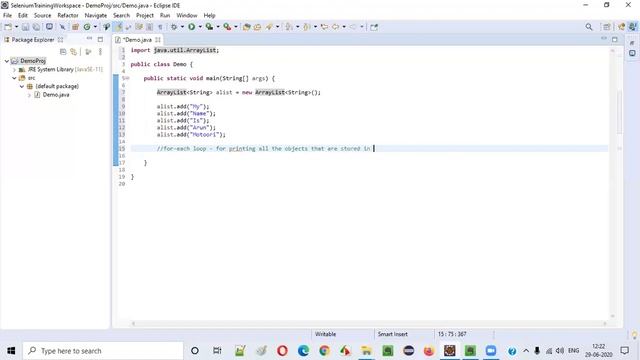Open the Project menu
Viewport: 640px width, 360px height.
144,16
